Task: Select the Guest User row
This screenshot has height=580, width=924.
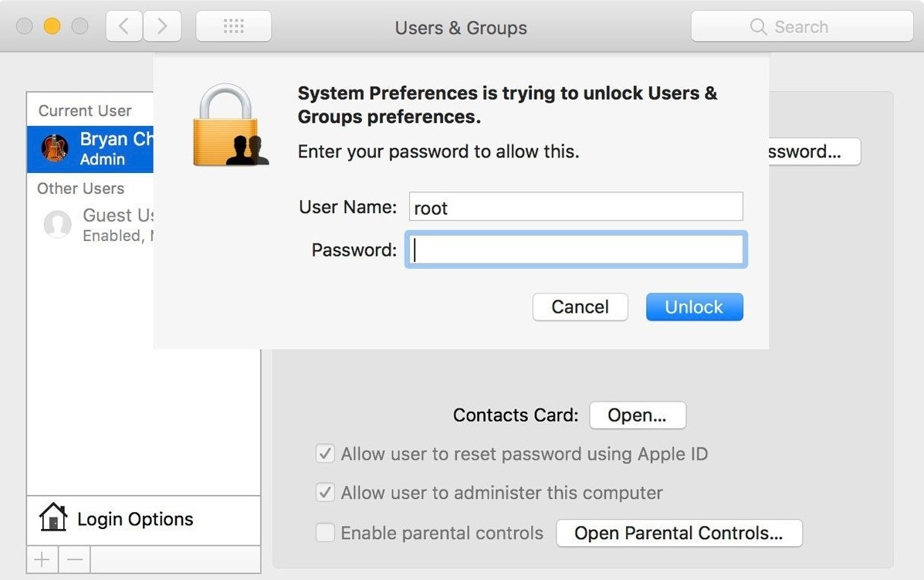Action: [x=90, y=225]
